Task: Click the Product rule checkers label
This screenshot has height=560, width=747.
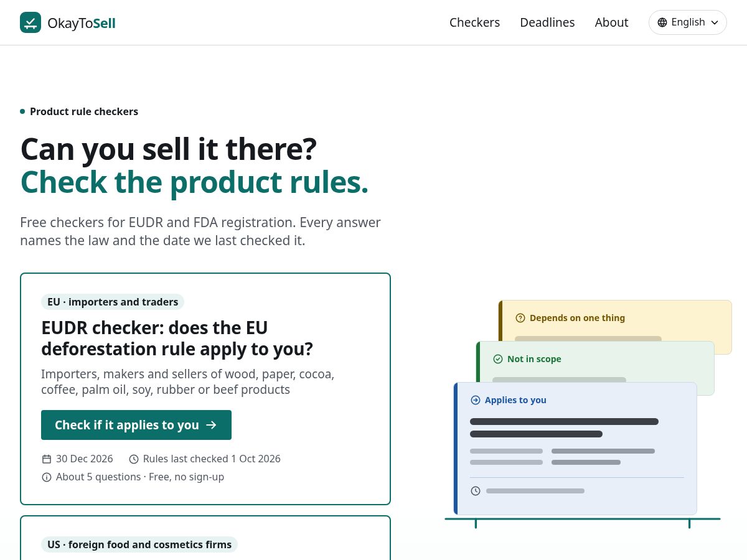Action: tap(84, 111)
